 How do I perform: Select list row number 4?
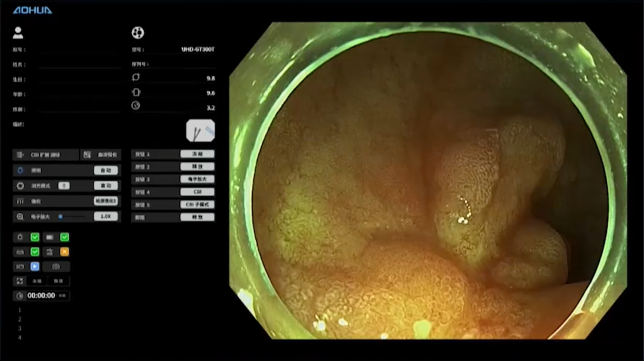coord(19,338)
